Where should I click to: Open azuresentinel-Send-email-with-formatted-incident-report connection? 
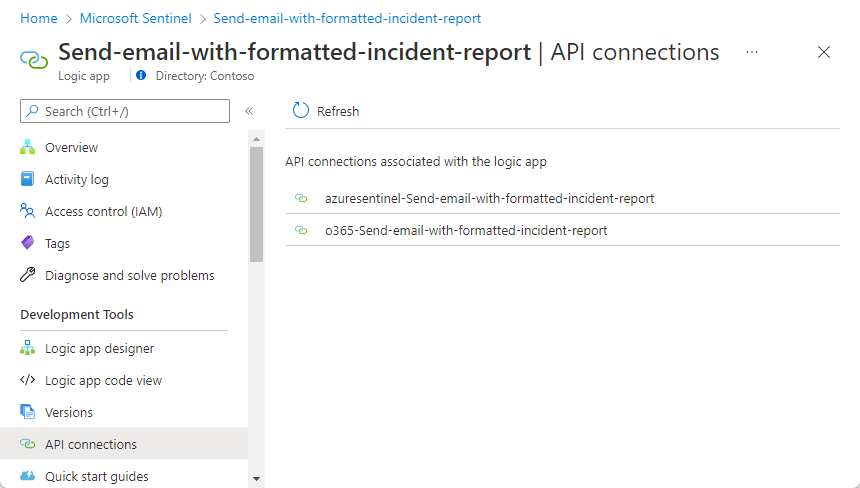click(489, 199)
